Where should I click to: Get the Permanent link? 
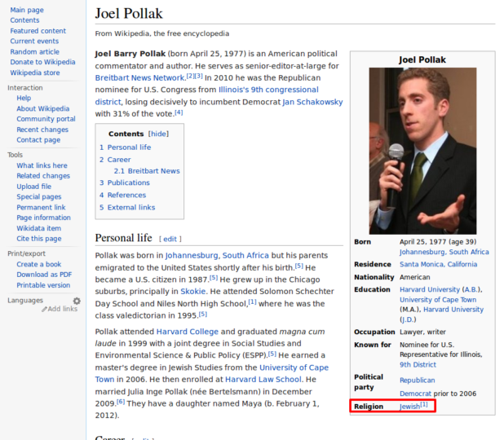click(41, 207)
